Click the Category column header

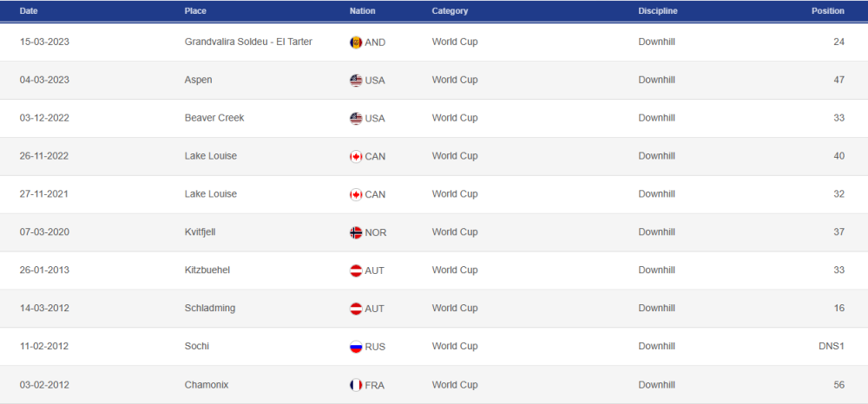(450, 11)
